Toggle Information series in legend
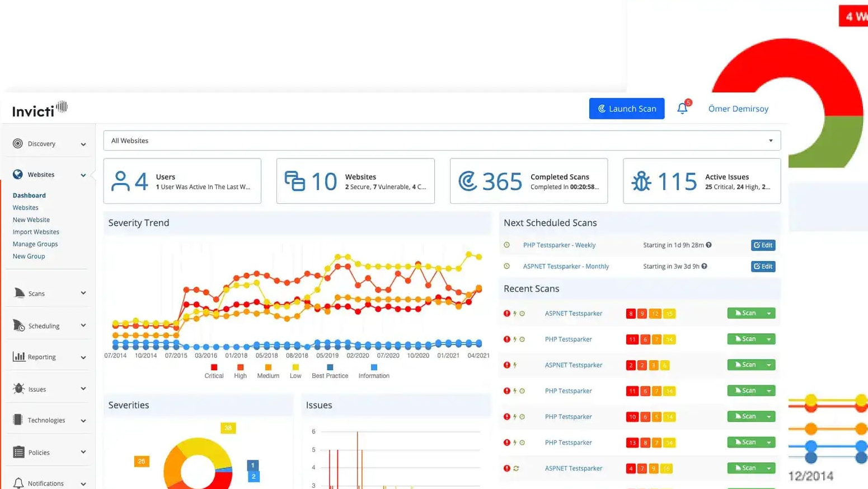 (374, 371)
